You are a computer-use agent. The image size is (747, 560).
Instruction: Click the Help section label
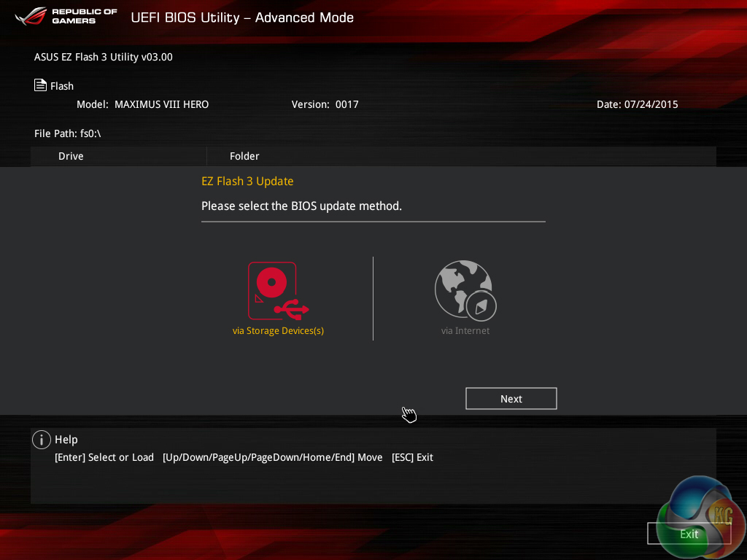[x=66, y=440]
